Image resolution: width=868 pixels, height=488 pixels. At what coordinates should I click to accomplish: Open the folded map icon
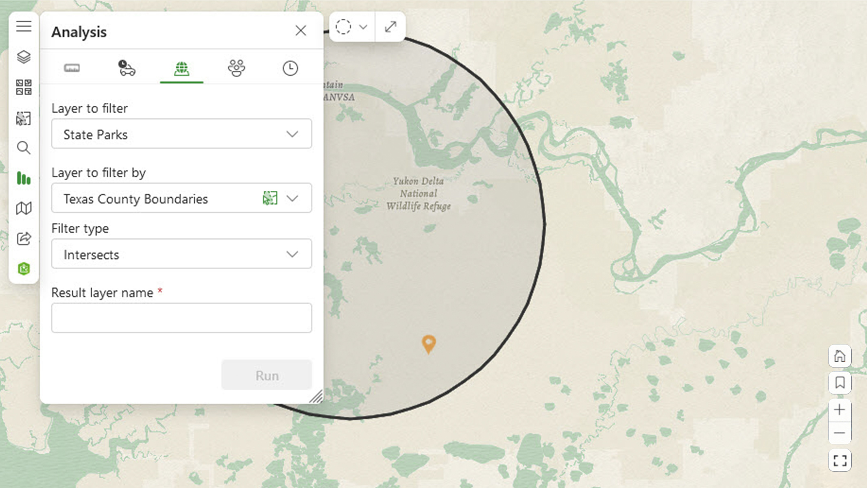[x=24, y=208]
